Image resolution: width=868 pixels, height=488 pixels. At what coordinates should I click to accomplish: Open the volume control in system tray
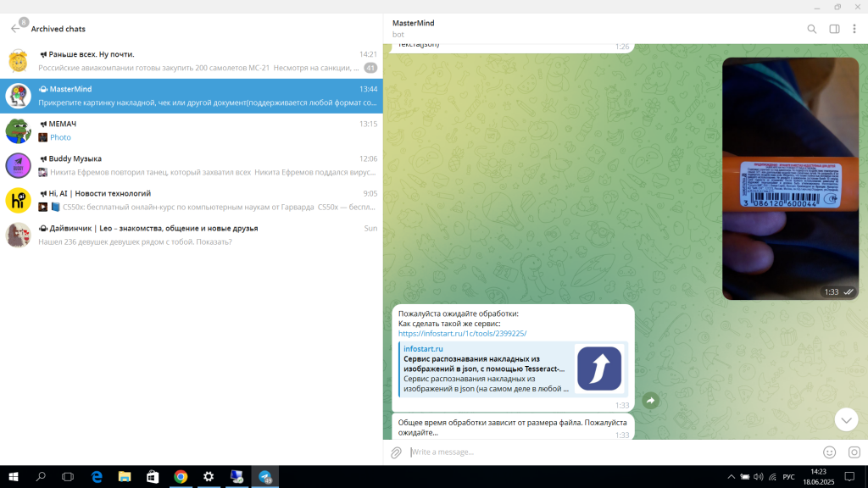pyautogui.click(x=759, y=477)
